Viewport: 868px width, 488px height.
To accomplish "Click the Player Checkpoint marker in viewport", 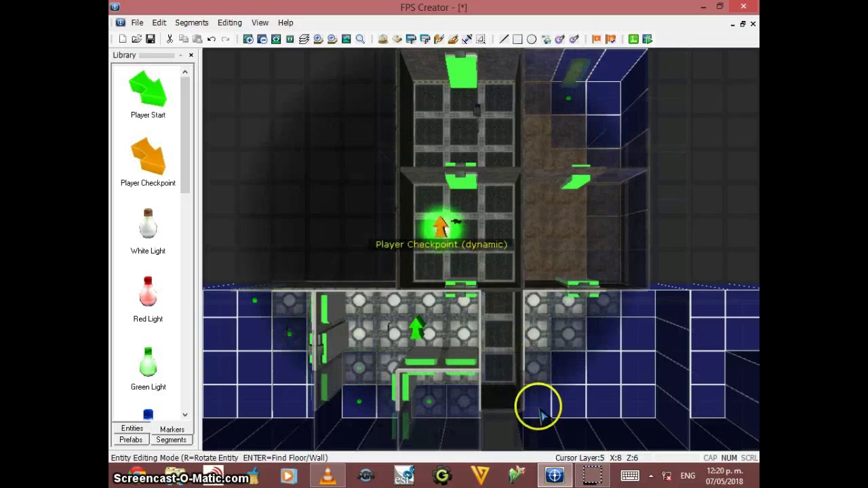I will pyautogui.click(x=441, y=226).
